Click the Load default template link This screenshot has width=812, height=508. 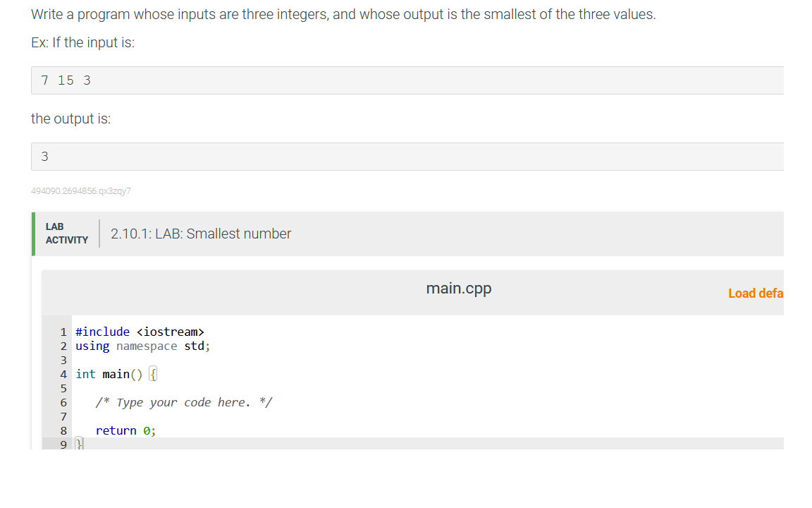(x=756, y=294)
